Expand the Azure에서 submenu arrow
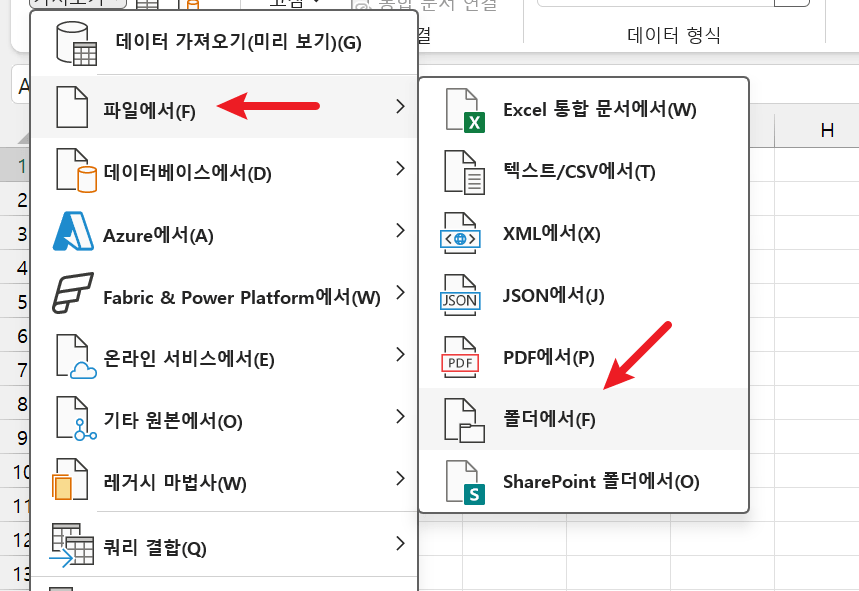Screen dimensions: 859x591 400,230
